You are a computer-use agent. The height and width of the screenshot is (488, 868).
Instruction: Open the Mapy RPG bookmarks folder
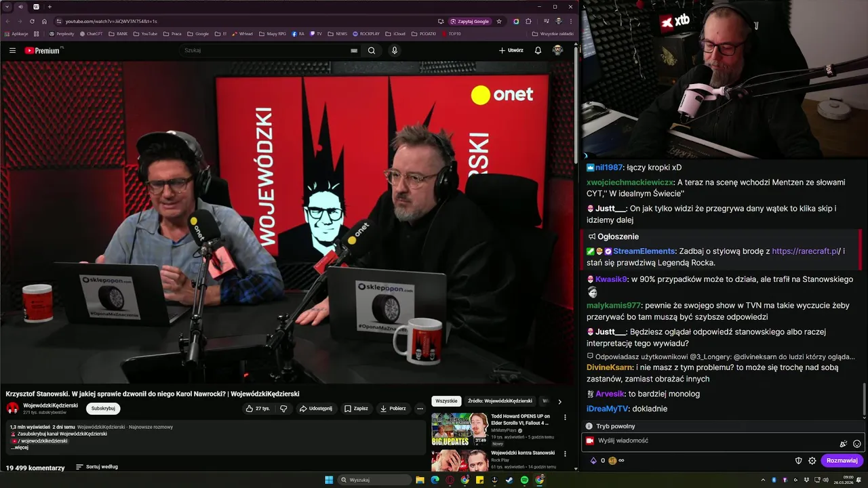coord(272,33)
